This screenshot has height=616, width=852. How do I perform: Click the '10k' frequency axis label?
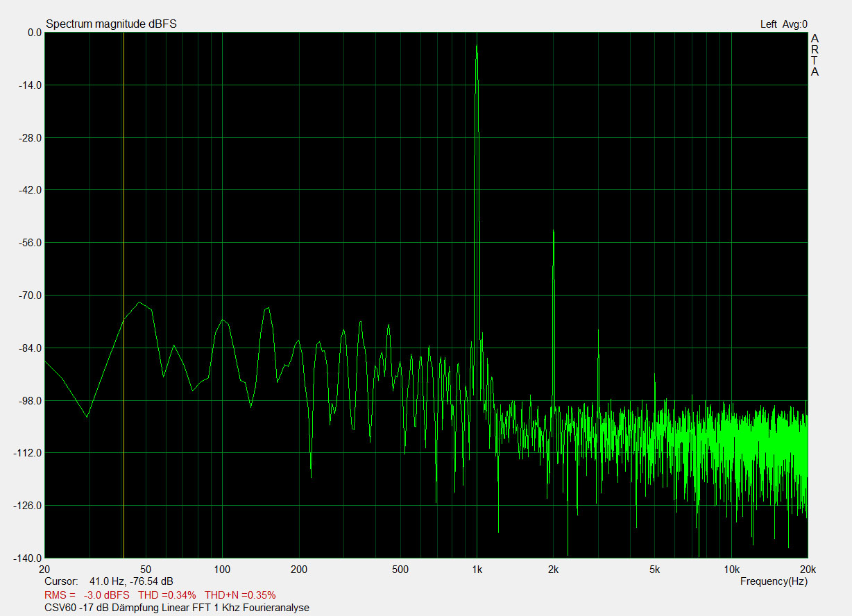(731, 570)
